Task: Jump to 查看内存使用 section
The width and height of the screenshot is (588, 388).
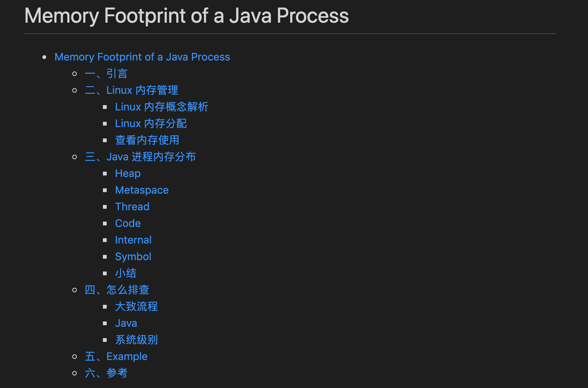Action: 147,140
